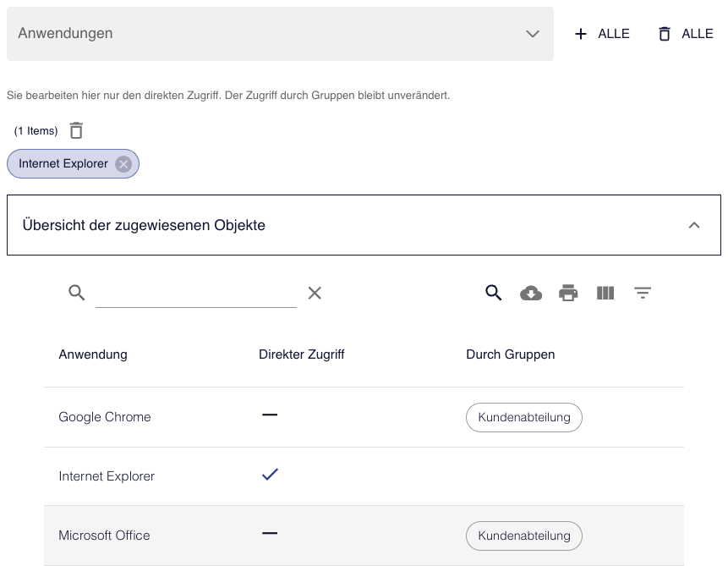The width and height of the screenshot is (728, 566).
Task: Click the Internet Explorer direct access checkmark
Action: click(270, 475)
